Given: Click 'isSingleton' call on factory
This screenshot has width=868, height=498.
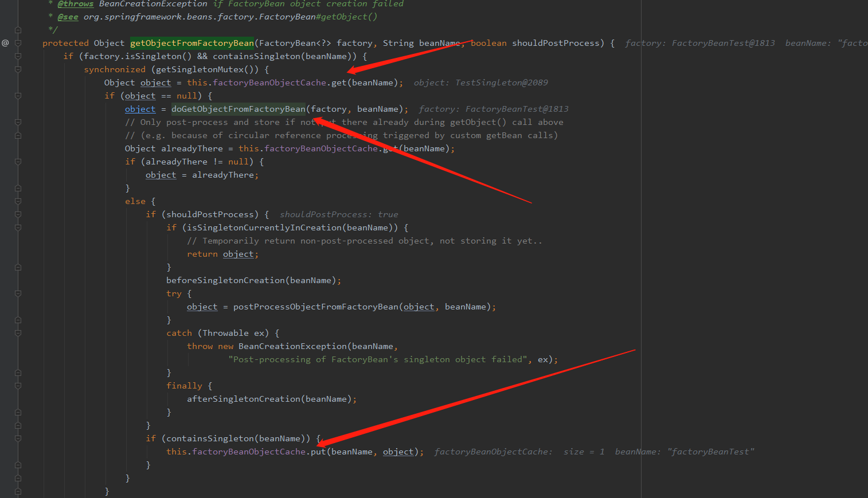Looking at the screenshot, I should 153,56.
